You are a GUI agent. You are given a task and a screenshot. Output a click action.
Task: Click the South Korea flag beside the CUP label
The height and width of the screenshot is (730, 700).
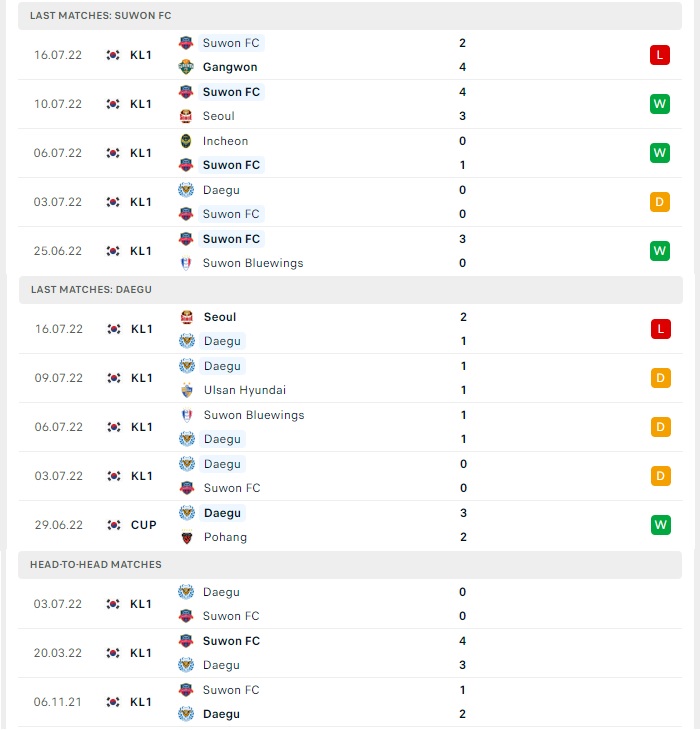click(x=114, y=525)
